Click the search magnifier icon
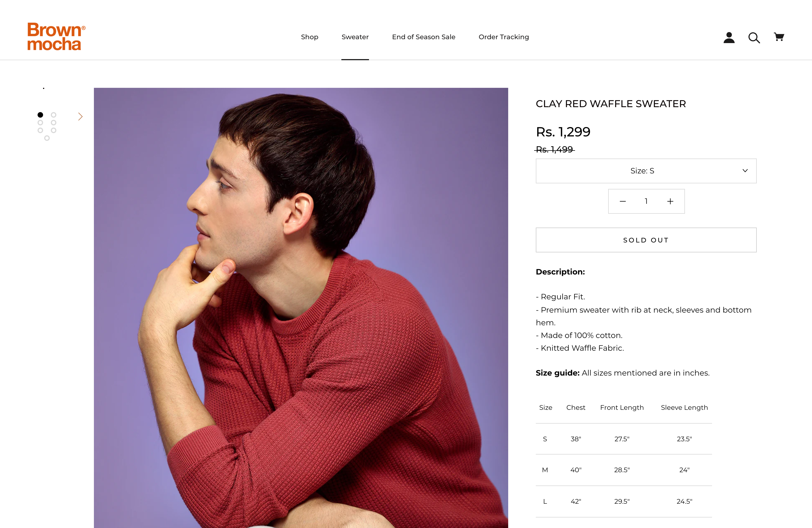Screen dimensions: 812x528 click(x=754, y=38)
